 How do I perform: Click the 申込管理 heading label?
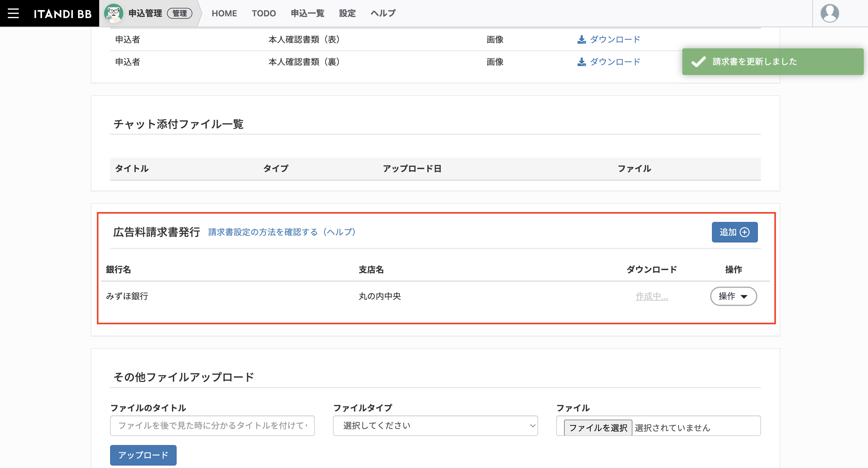[145, 13]
